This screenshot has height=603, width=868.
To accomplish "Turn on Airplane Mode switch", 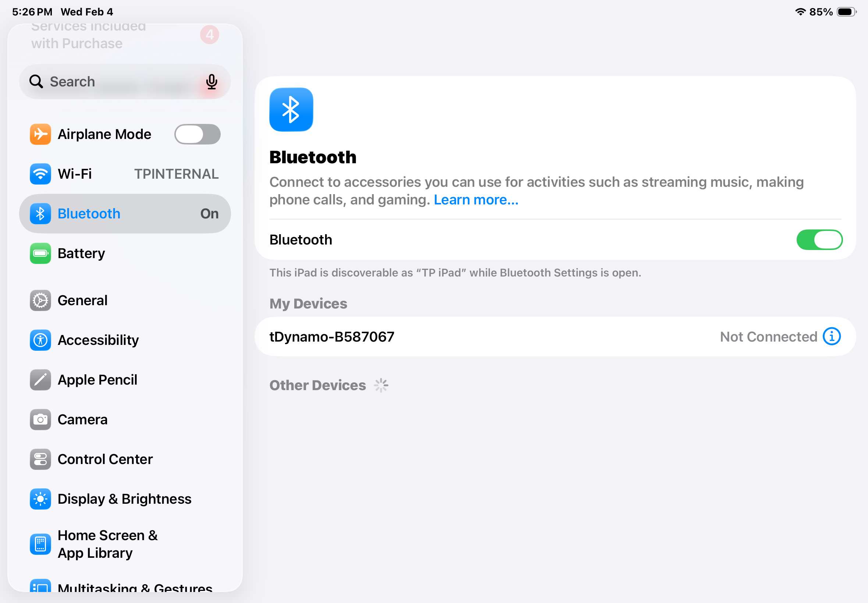I will pos(197,134).
